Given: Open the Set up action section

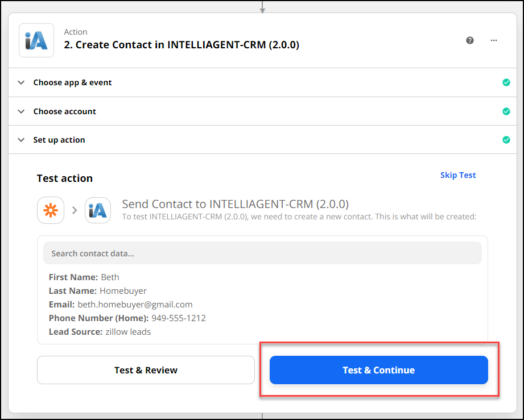Looking at the screenshot, I should [x=263, y=140].
